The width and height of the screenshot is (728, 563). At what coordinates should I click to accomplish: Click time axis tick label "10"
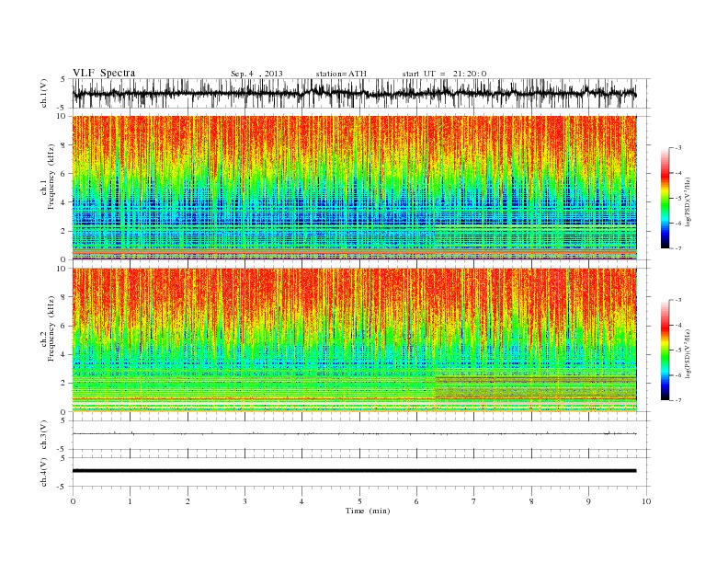[646, 501]
